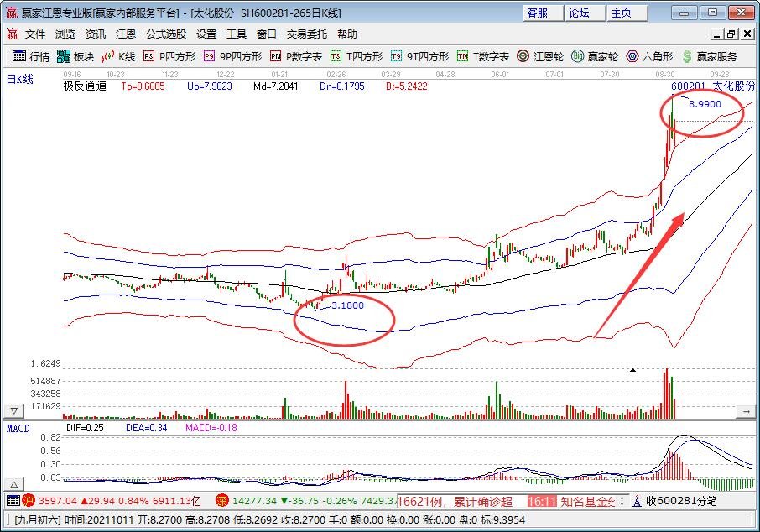Select the 9P四方形 tool
Screen dimensions: 760x532
[x=232, y=56]
